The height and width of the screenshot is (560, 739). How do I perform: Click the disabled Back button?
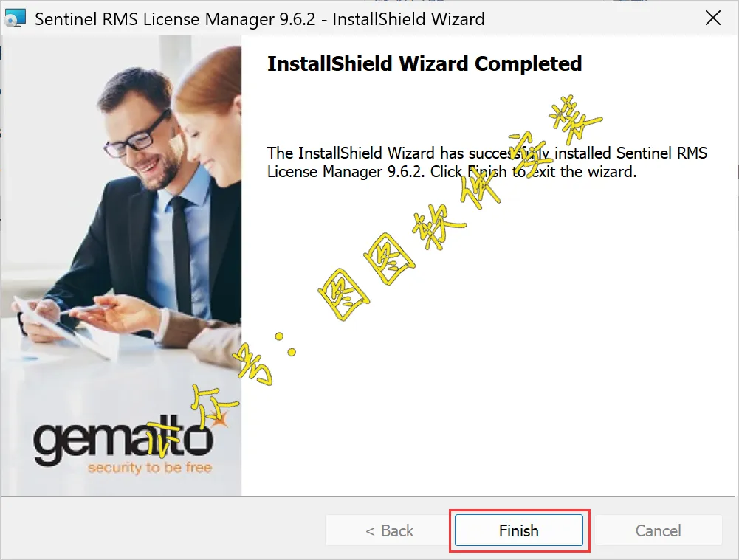[389, 530]
